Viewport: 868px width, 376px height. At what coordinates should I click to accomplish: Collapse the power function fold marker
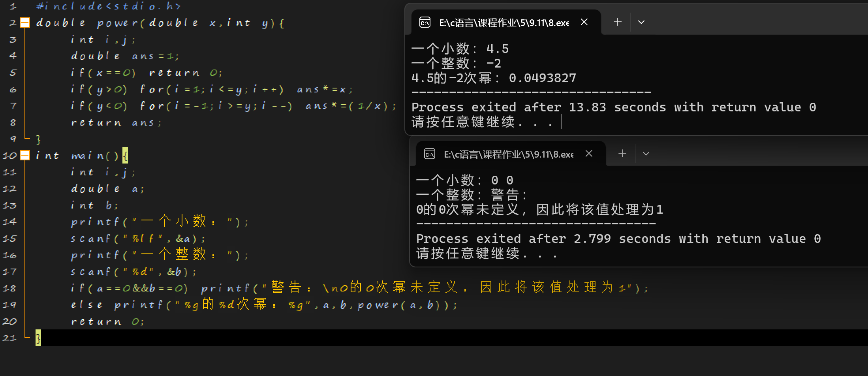pyautogui.click(x=25, y=23)
